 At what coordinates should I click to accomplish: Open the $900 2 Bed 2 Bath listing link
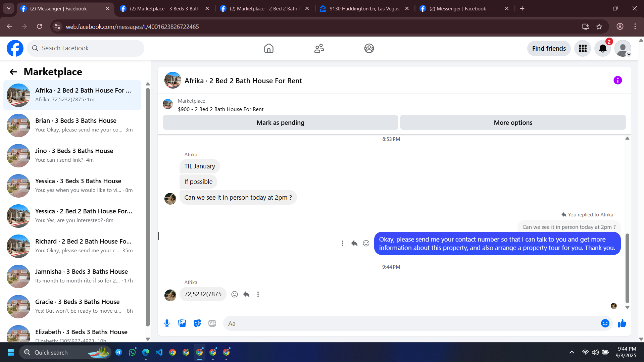click(220, 109)
